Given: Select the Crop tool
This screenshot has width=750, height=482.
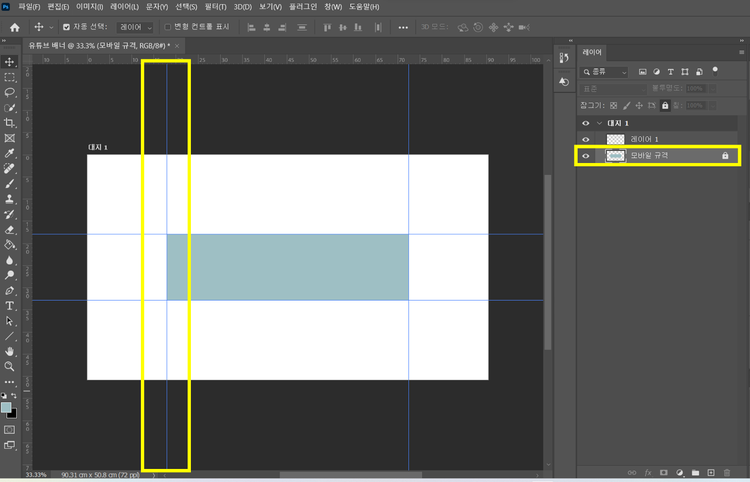Looking at the screenshot, I should tap(10, 123).
